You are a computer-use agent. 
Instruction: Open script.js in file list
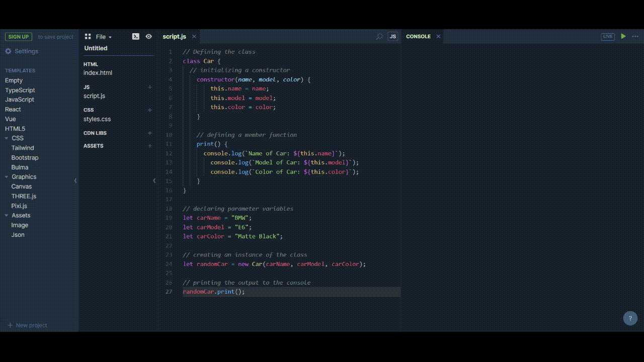[94, 96]
